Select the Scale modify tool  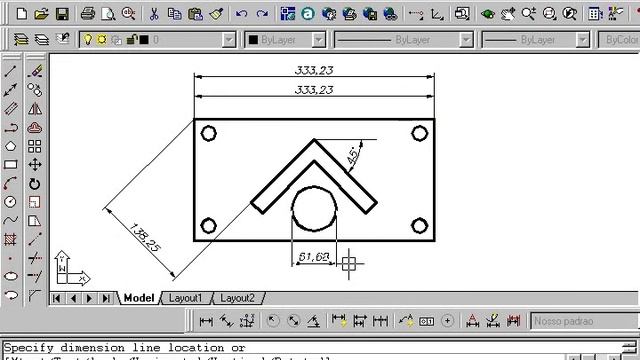click(x=35, y=202)
